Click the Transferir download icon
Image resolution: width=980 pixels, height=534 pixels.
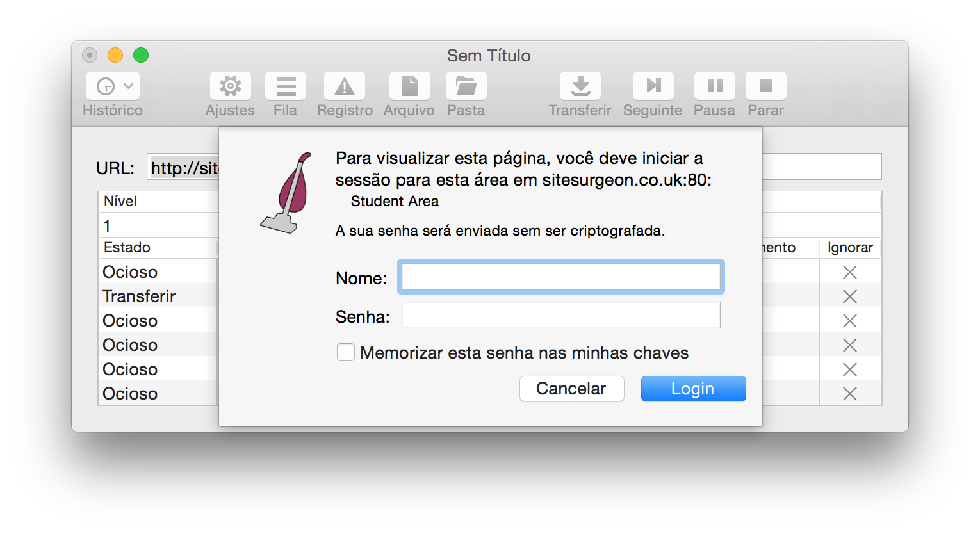580,86
